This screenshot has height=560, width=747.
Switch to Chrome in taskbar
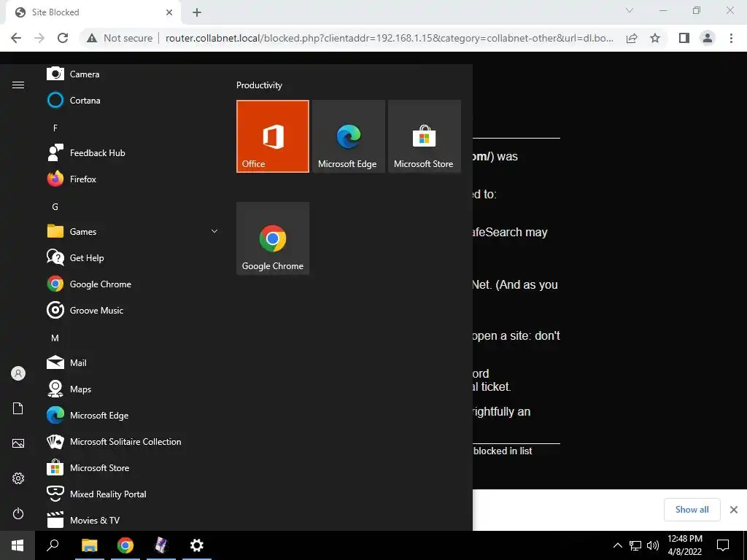tap(125, 545)
